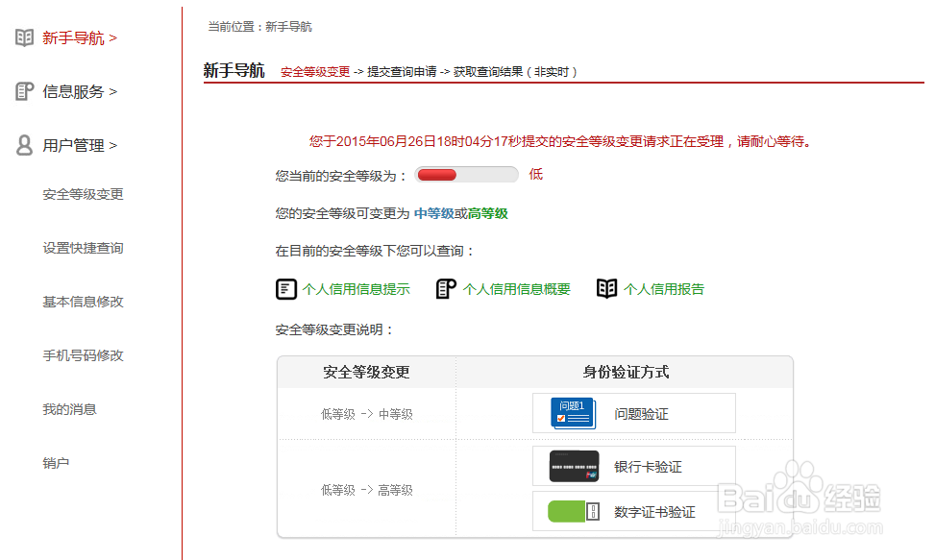
Task: Open the 个人信用报告 link
Action: tap(664, 289)
